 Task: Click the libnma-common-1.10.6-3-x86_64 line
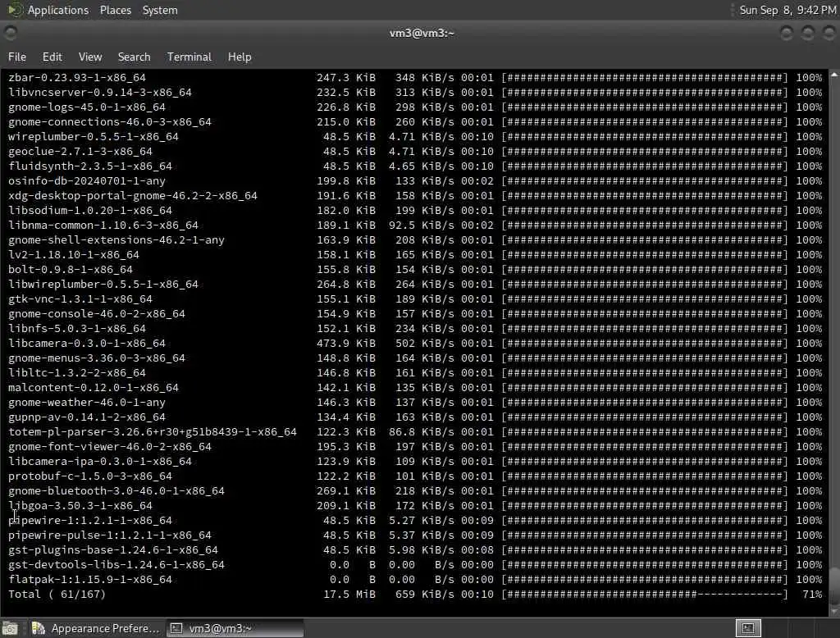coord(415,225)
